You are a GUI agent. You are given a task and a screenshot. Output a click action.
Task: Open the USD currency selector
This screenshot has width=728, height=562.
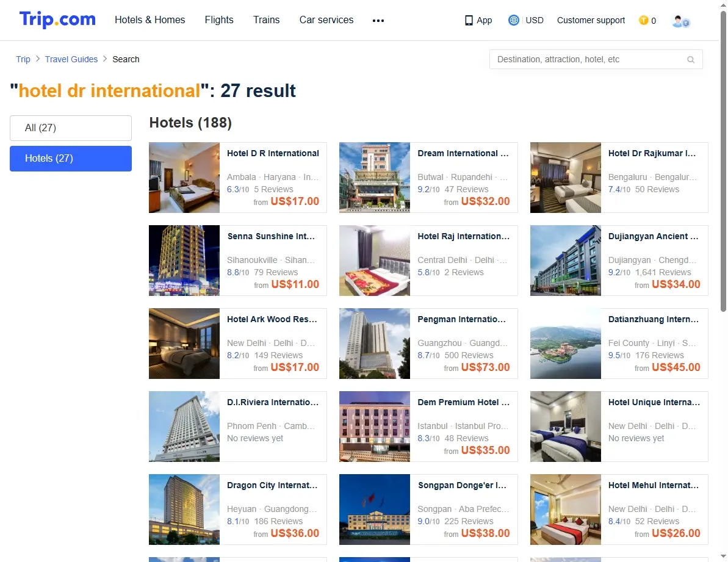coord(535,20)
